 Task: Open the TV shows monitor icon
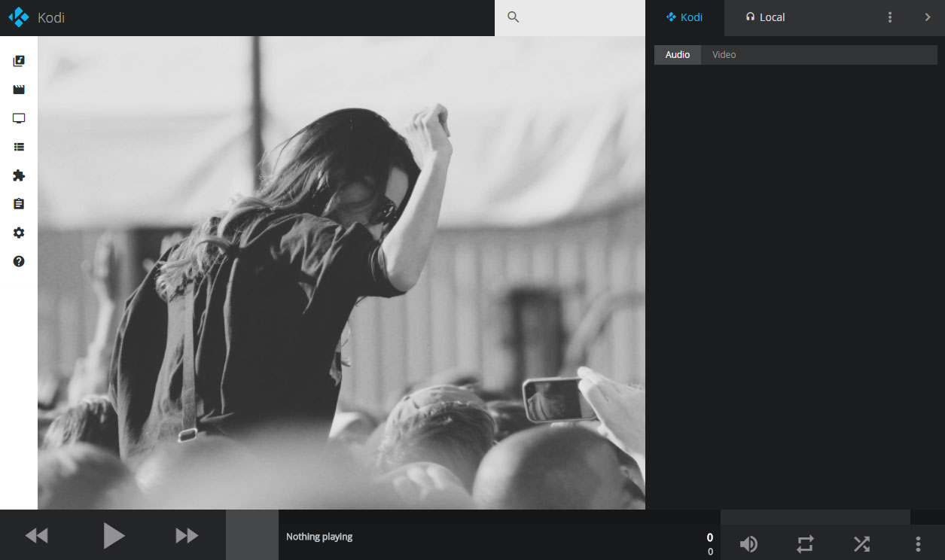coord(19,118)
